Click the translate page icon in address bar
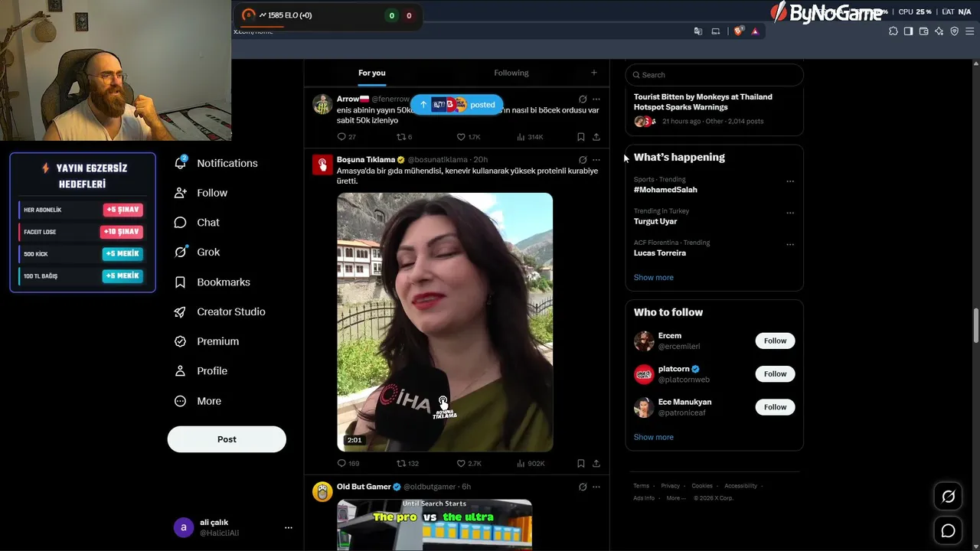 click(x=698, y=31)
